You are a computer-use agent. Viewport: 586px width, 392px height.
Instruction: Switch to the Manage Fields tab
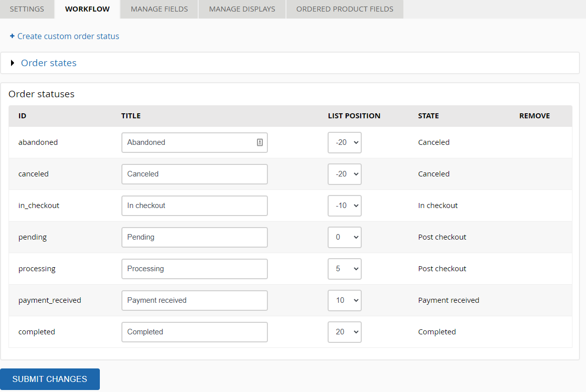click(x=159, y=9)
